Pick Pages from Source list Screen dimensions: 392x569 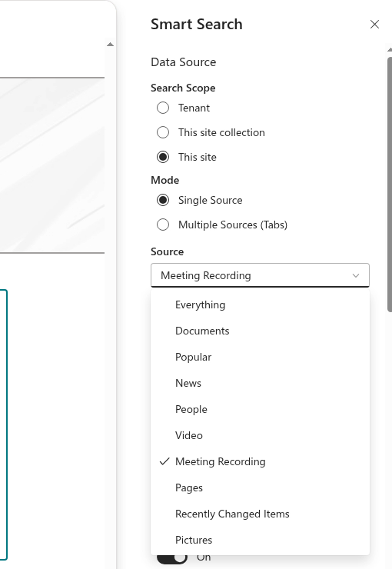tap(260, 487)
